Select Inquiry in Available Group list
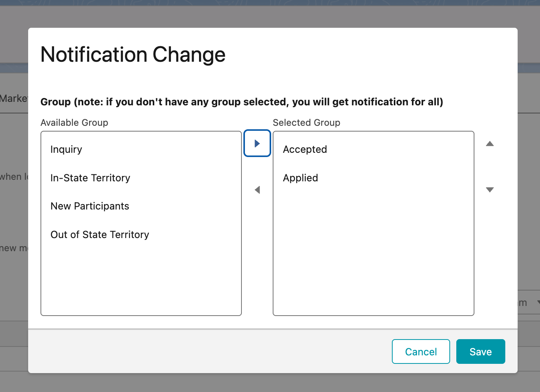 tap(66, 149)
